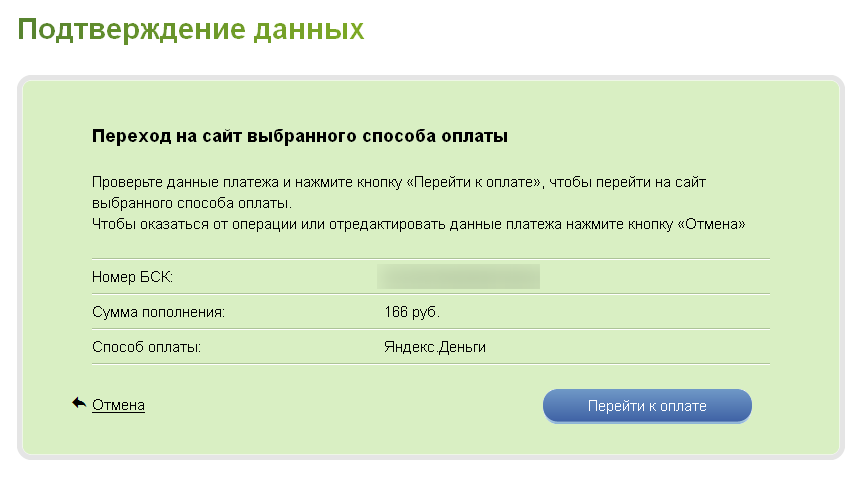Click the Сумма пополнения label
This screenshot has height=482, width=866.
pyautogui.click(x=158, y=312)
